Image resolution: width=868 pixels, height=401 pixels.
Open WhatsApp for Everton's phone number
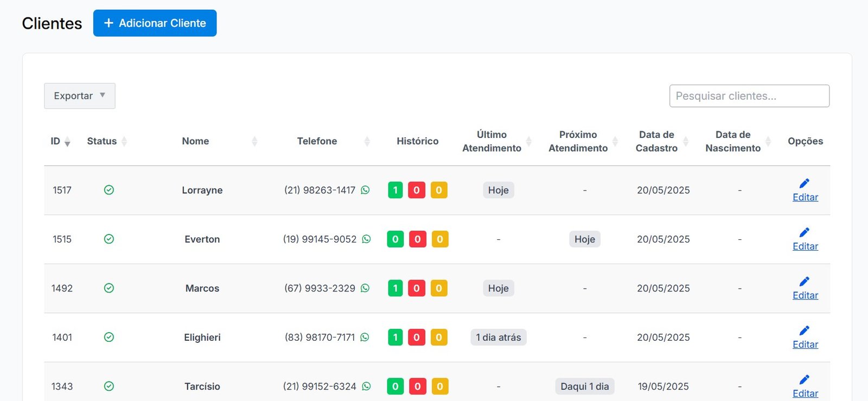pos(366,239)
